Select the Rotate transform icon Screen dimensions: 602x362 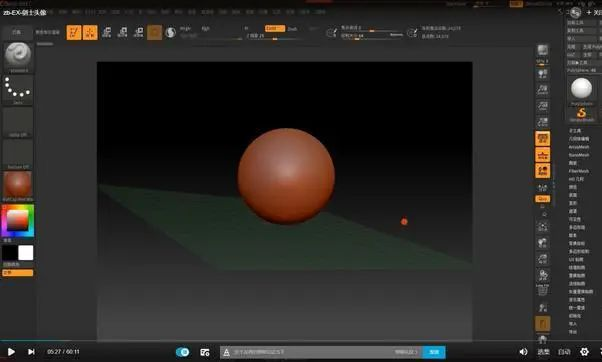pyautogui.click(x=139, y=33)
